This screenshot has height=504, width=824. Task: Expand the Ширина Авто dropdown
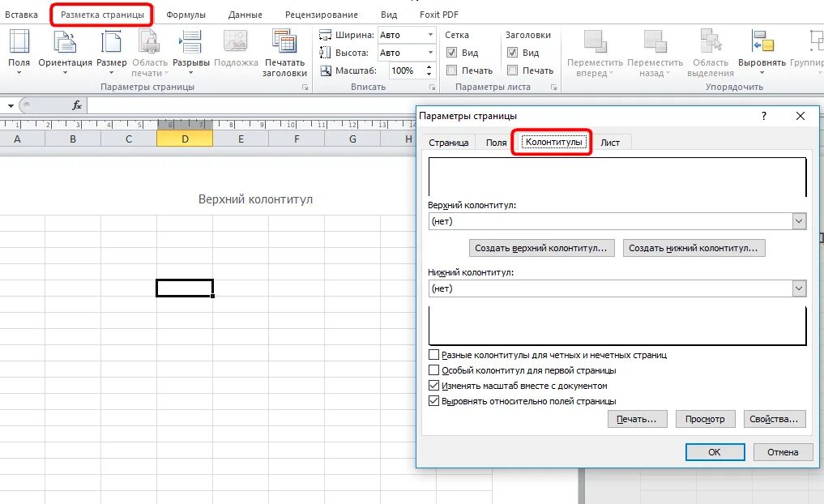[430, 35]
